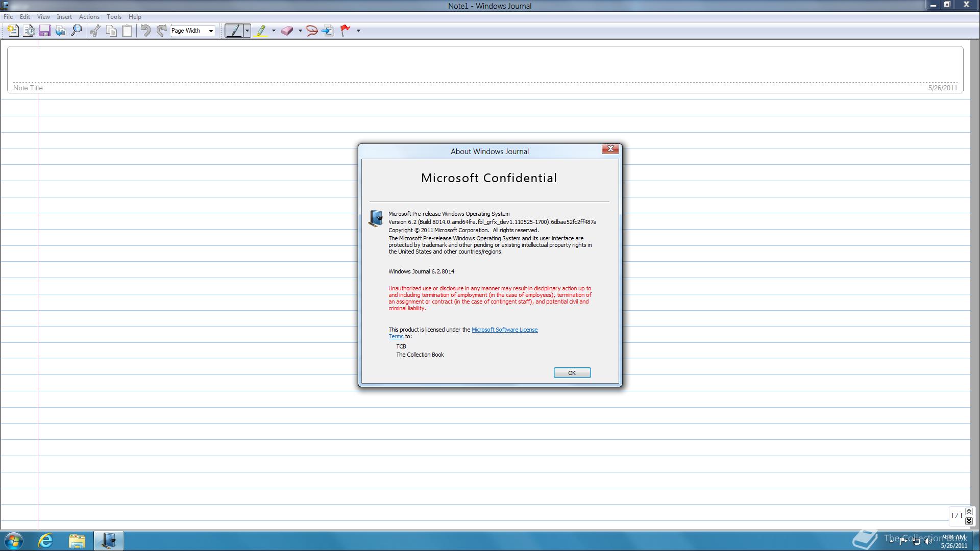Close the About Windows Journal dialog
The width and height of the screenshot is (980, 551).
(x=610, y=148)
